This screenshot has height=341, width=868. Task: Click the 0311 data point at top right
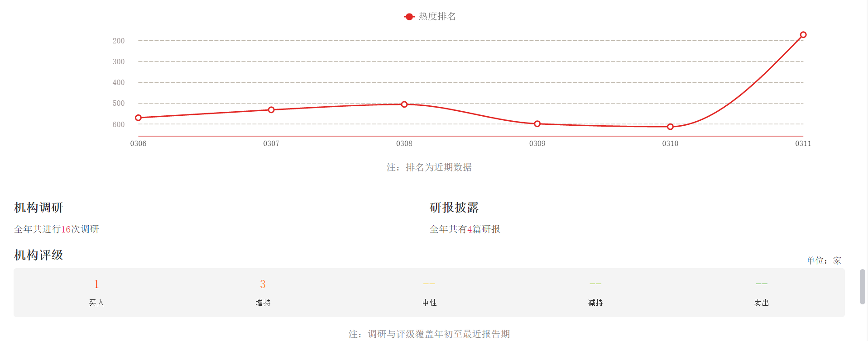[x=803, y=35]
